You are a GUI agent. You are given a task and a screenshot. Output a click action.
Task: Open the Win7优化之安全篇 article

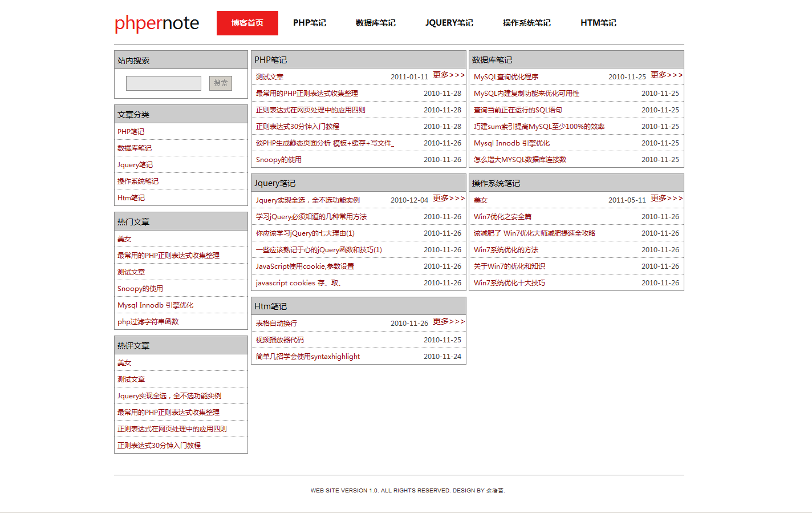coord(502,217)
